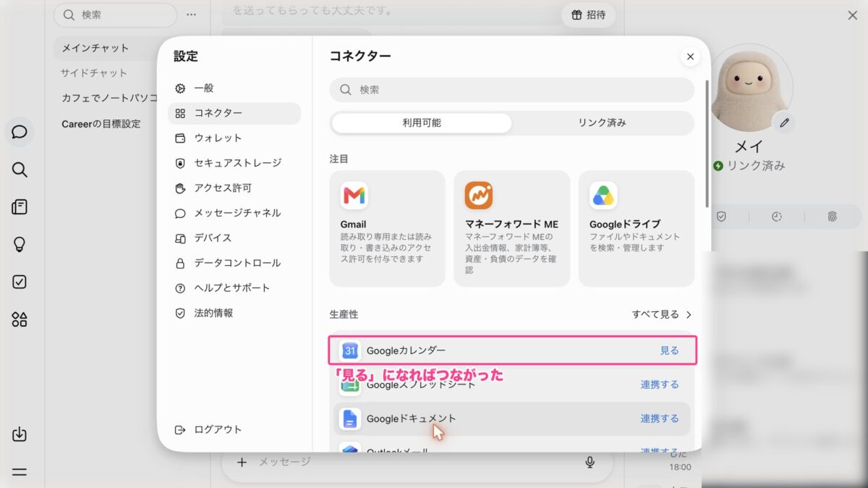The image size is (868, 488).
Task: Open データコントロール settings section
Action: click(234, 263)
